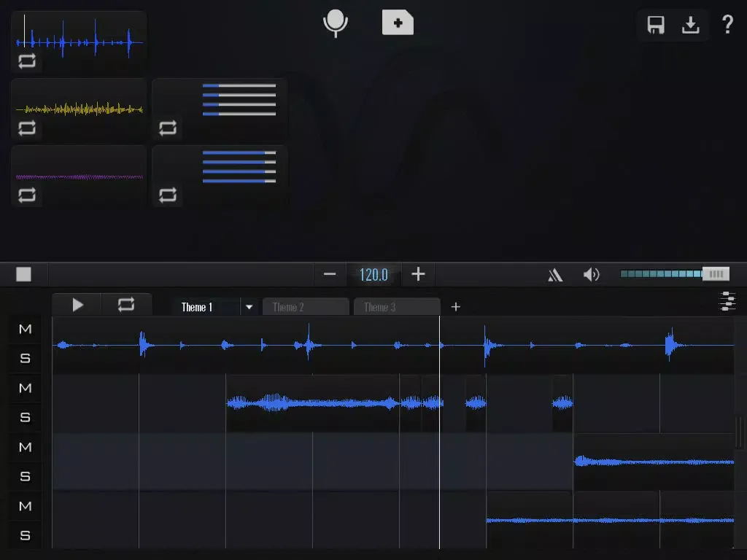Mute the first track
This screenshot has width=747, height=560.
(26, 329)
